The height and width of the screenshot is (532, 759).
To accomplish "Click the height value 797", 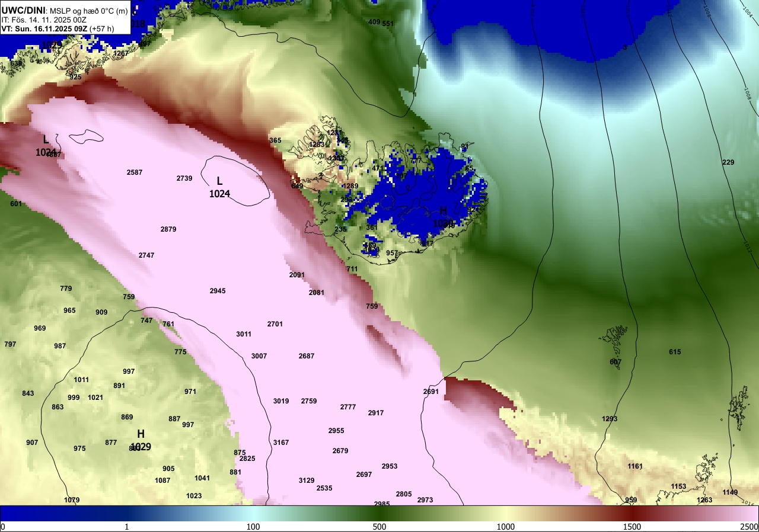I will point(10,344).
